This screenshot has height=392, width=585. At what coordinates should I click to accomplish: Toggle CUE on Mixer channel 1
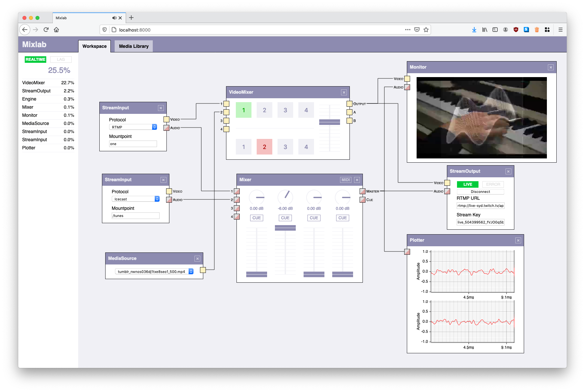[257, 218]
